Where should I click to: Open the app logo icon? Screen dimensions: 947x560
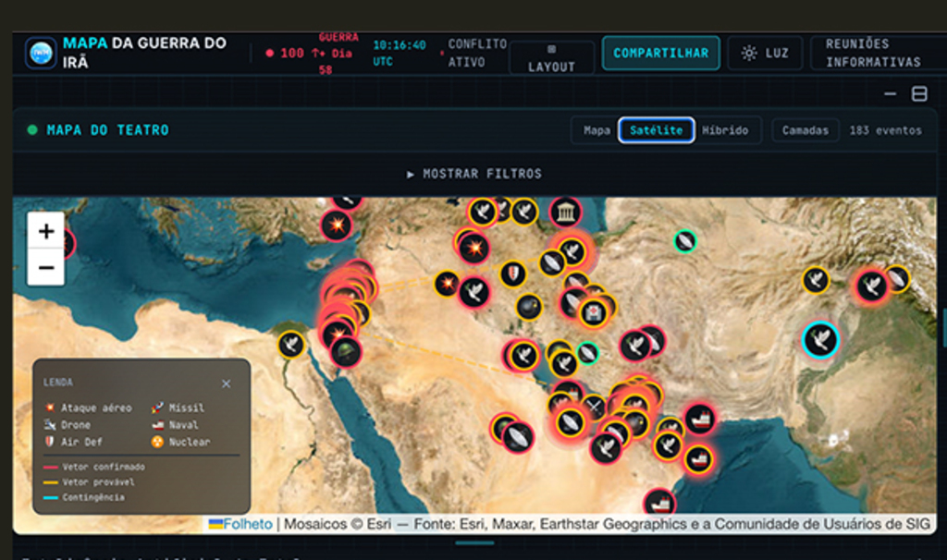point(41,53)
